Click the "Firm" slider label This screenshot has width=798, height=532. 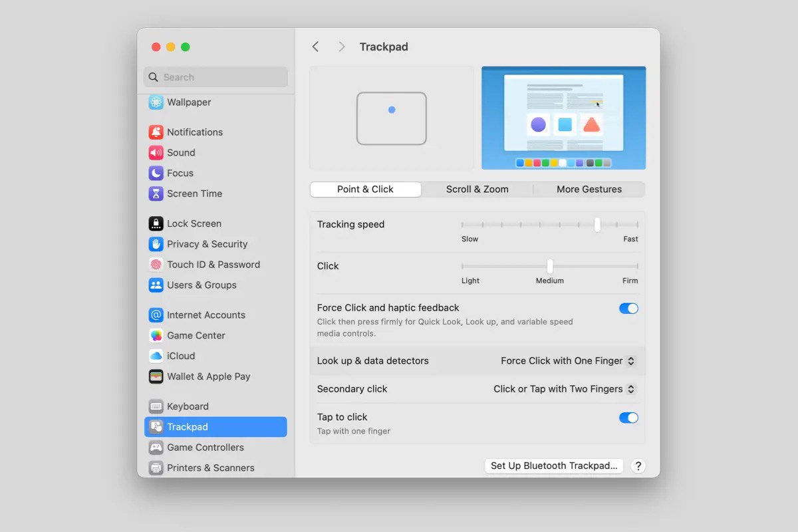coord(630,281)
